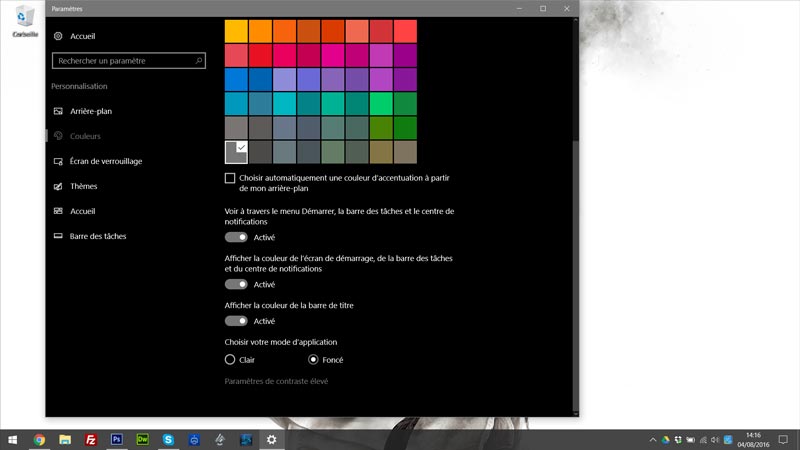This screenshot has width=800, height=450.
Task: Open File Explorer from taskbar
Action: (x=65, y=439)
